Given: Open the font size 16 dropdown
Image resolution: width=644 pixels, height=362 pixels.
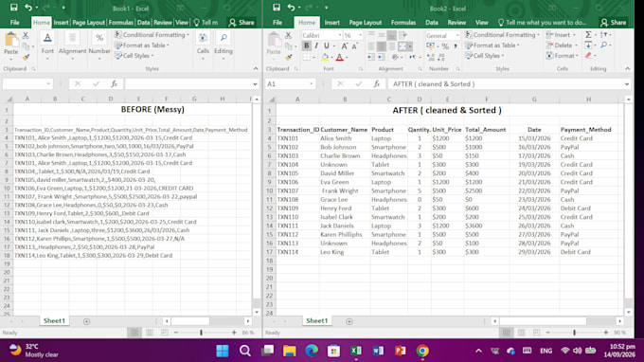Looking at the screenshot, I should pyautogui.click(x=361, y=35).
